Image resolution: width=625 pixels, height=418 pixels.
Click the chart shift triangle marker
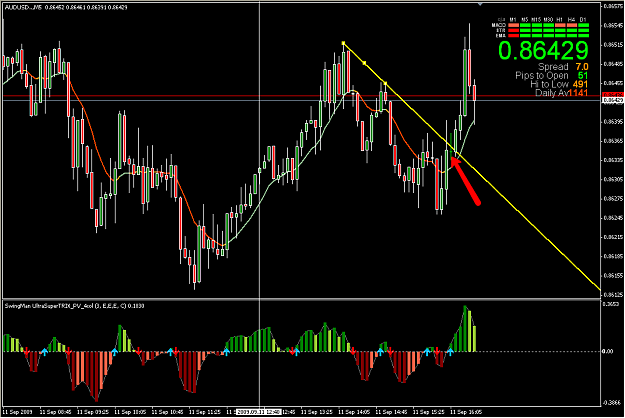click(x=480, y=4)
